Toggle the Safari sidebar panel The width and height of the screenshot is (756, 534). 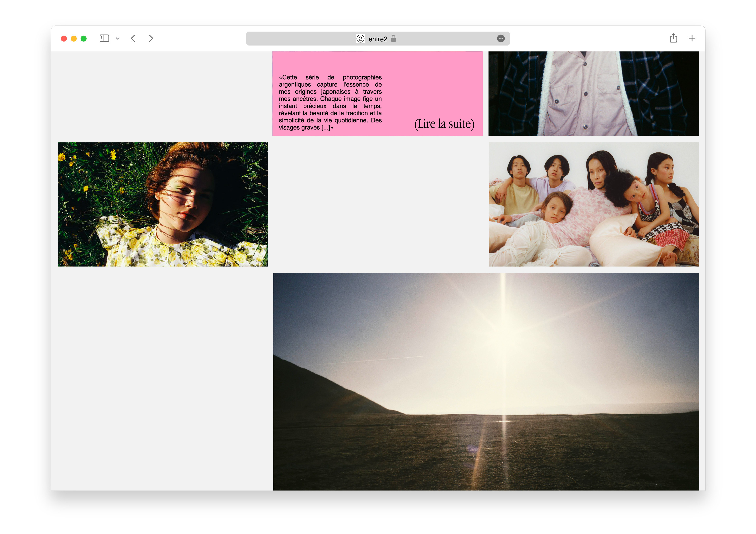104,38
